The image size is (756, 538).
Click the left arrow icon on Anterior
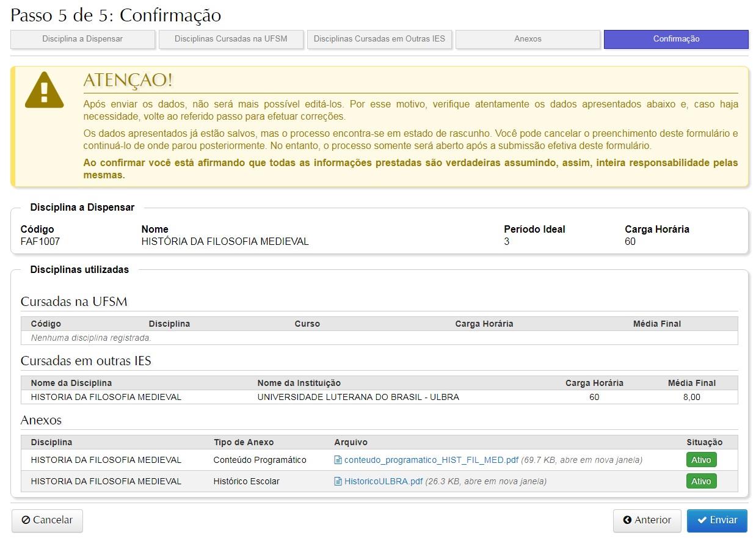627,520
